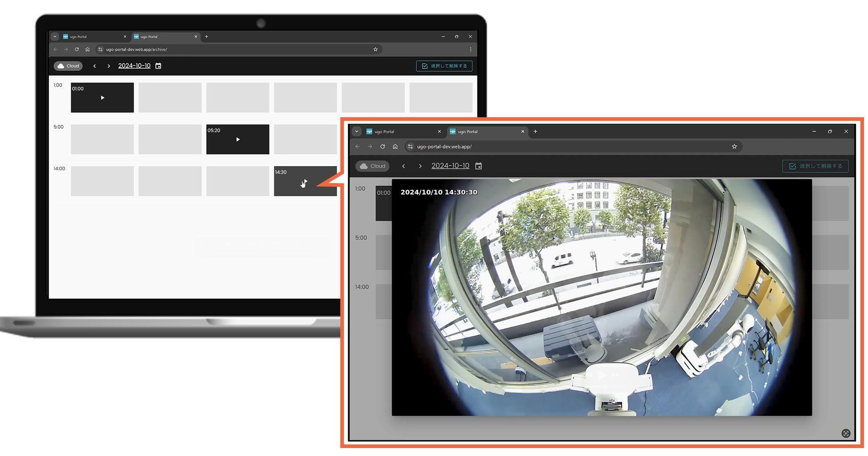The image size is (868, 456).
Task: Click the back arrow in the enlarged window
Action: pos(357,147)
